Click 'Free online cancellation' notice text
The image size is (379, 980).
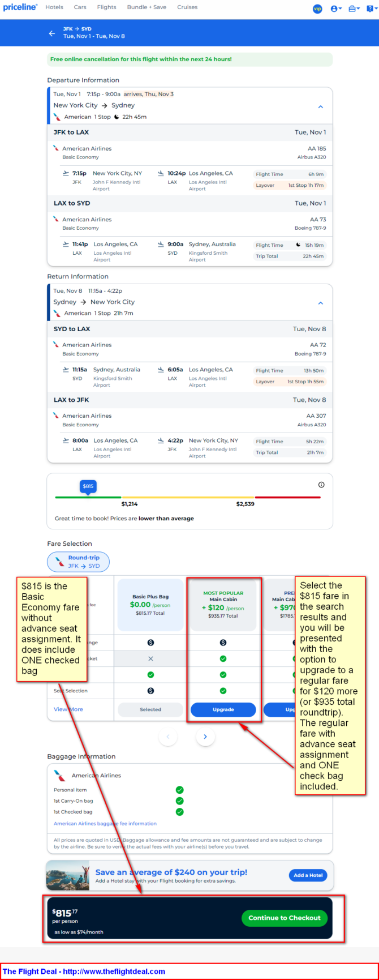[x=141, y=59]
